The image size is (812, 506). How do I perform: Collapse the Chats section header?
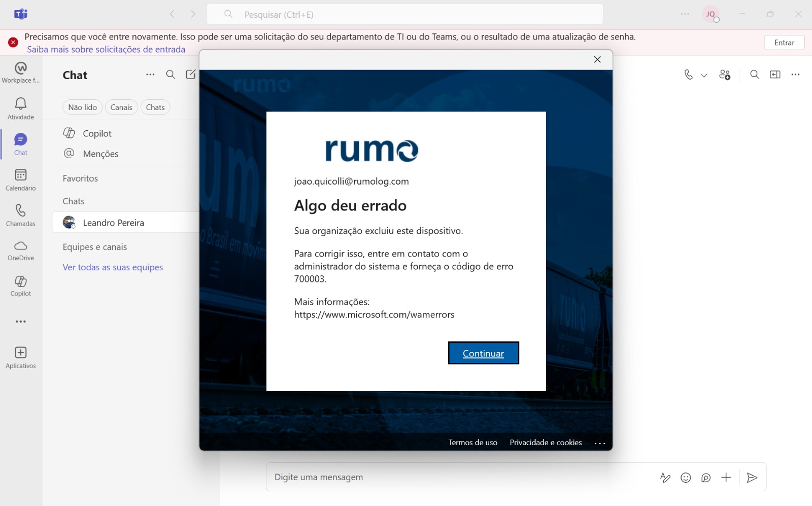click(x=74, y=201)
